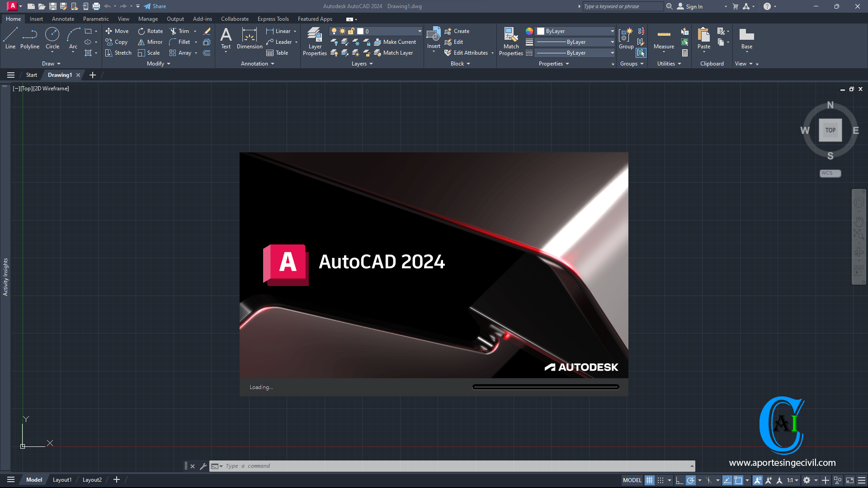
Task: Open the Express Tools menu
Action: pyautogui.click(x=273, y=19)
